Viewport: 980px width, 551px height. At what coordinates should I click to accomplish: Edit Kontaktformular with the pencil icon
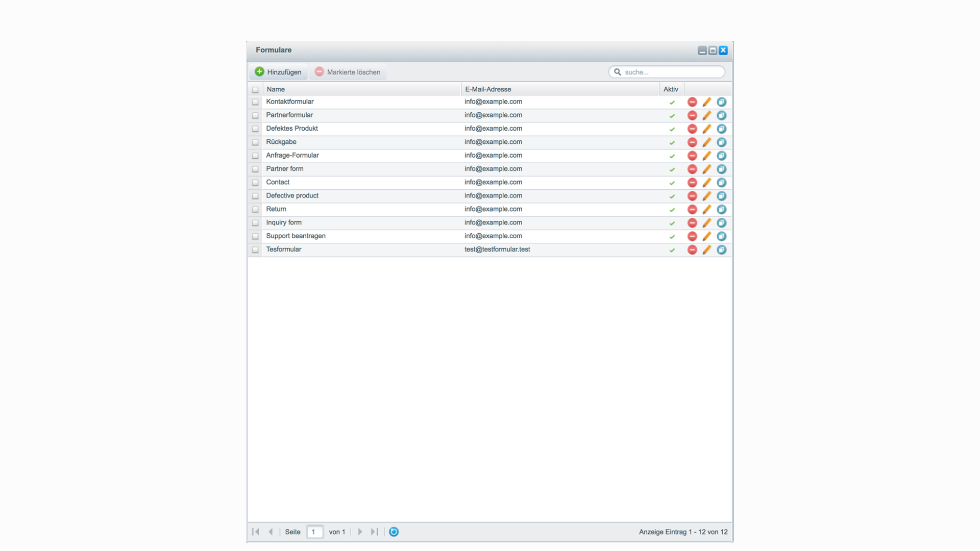point(707,102)
